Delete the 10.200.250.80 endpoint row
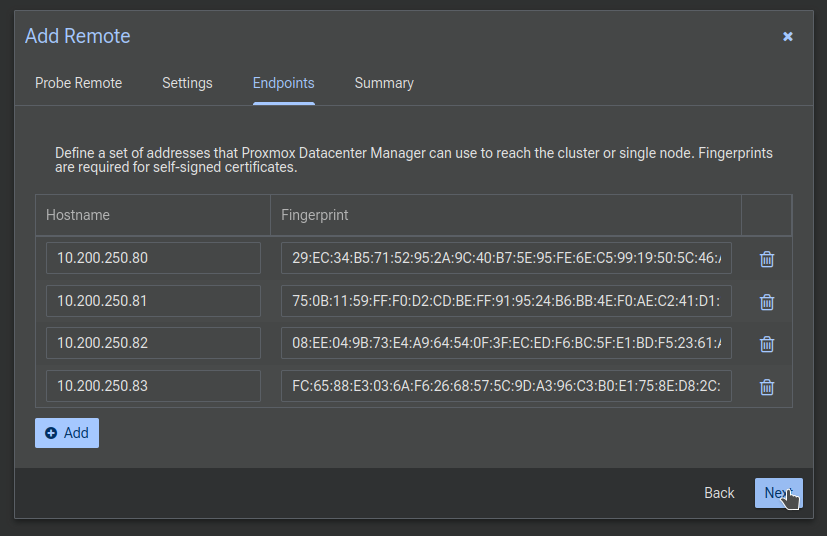The height and width of the screenshot is (536, 827). tap(767, 259)
